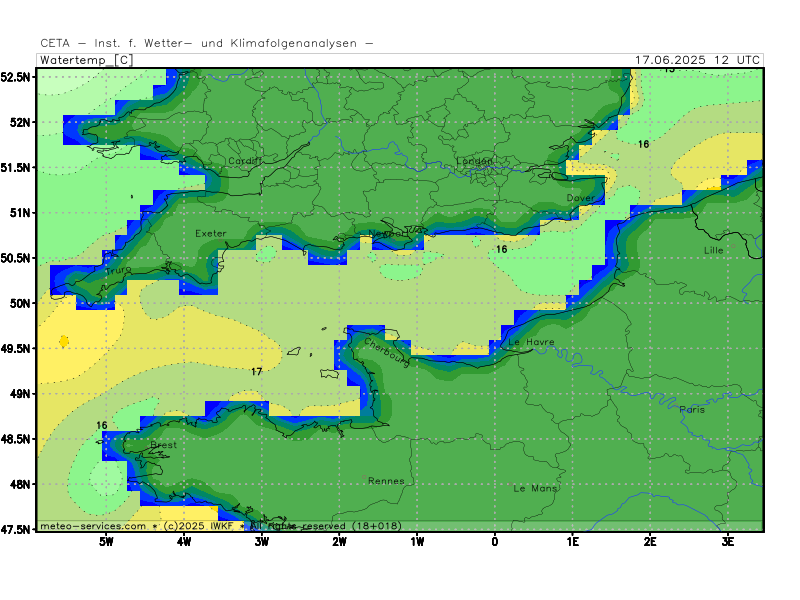
Task: Select the Paris city label
Action: click(692, 409)
